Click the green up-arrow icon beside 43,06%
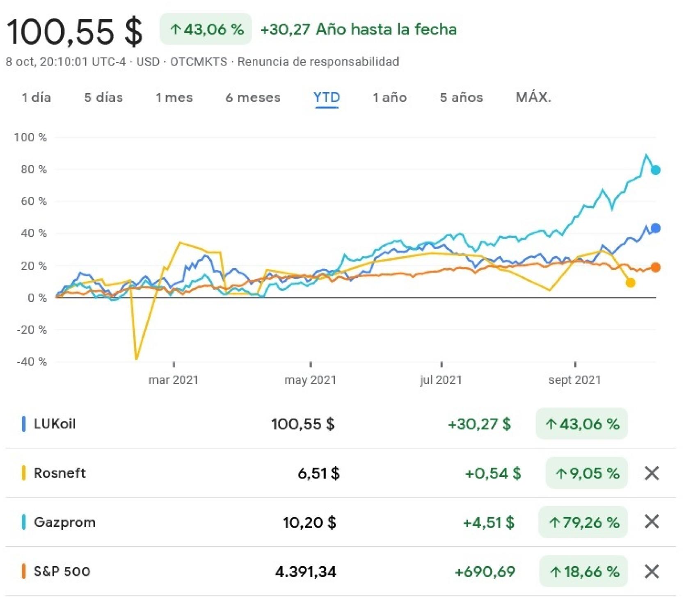Image resolution: width=700 pixels, height=599 pixels. coord(176,29)
